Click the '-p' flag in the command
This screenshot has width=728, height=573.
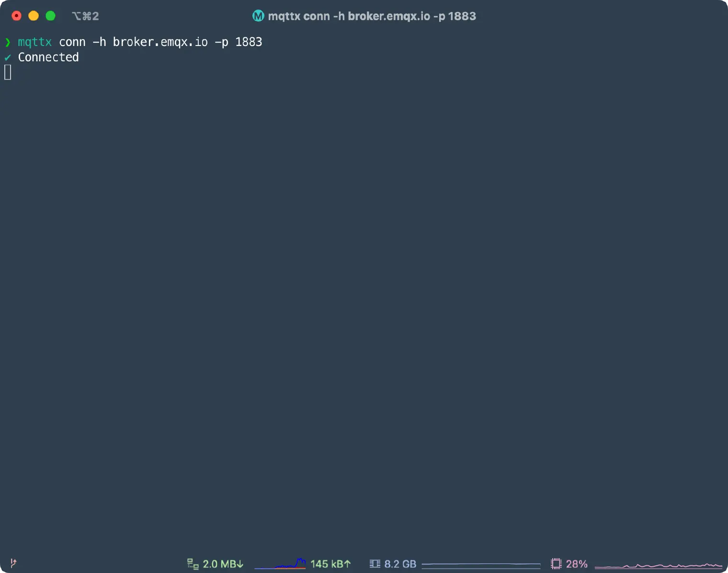222,42
